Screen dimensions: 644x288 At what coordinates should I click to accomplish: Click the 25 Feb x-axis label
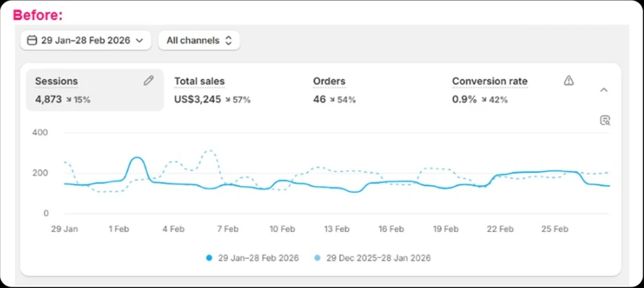tap(554, 229)
